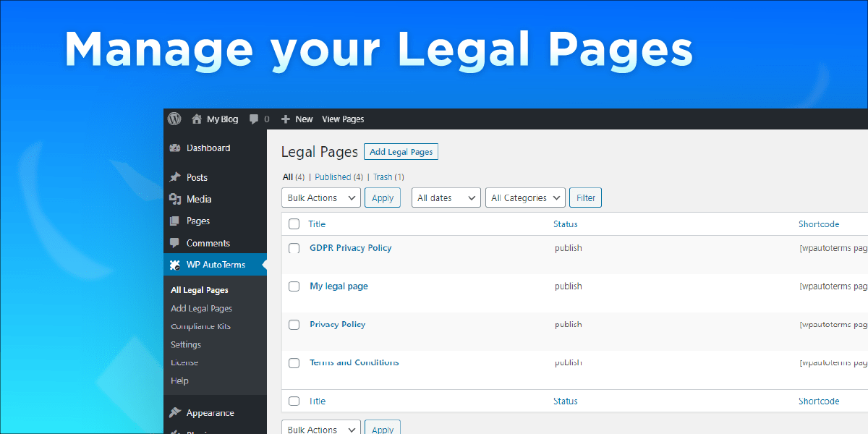Open the Terms and Conditions title link

pos(354,362)
